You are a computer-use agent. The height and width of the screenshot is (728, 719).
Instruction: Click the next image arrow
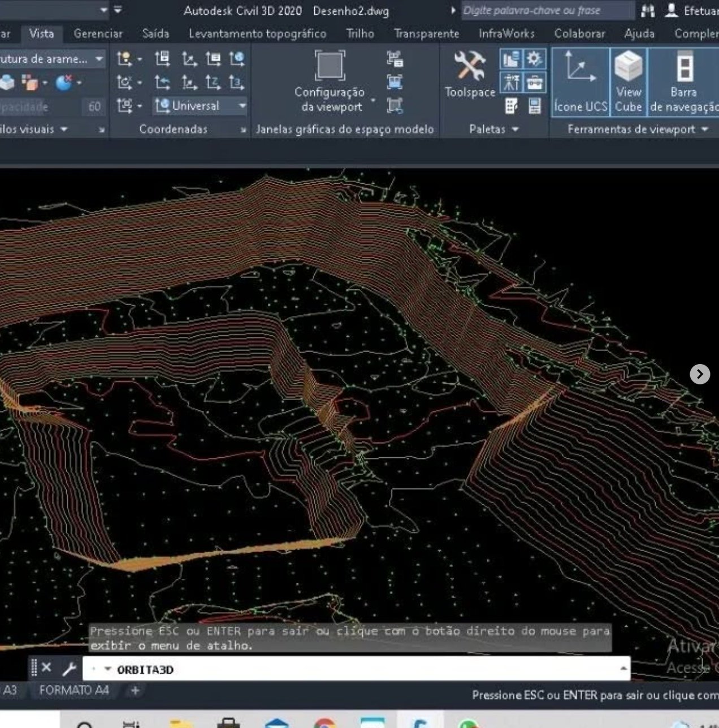click(x=700, y=374)
